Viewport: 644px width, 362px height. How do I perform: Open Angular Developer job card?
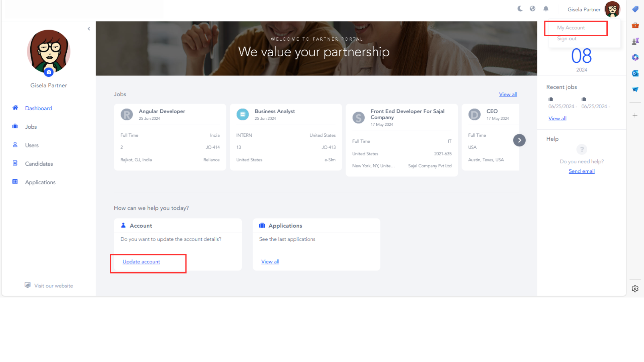pyautogui.click(x=170, y=137)
